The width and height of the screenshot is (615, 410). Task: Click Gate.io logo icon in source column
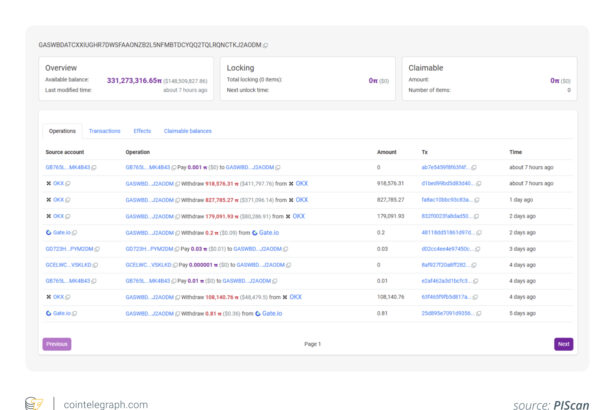(x=48, y=232)
